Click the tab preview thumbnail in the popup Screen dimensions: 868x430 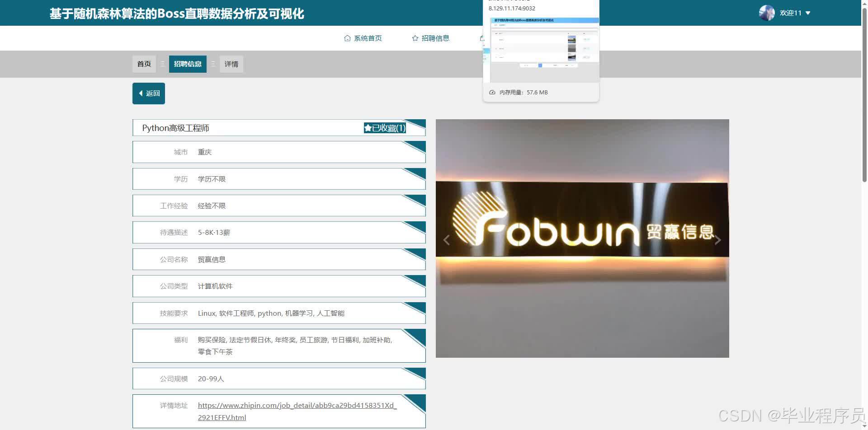coord(541,50)
